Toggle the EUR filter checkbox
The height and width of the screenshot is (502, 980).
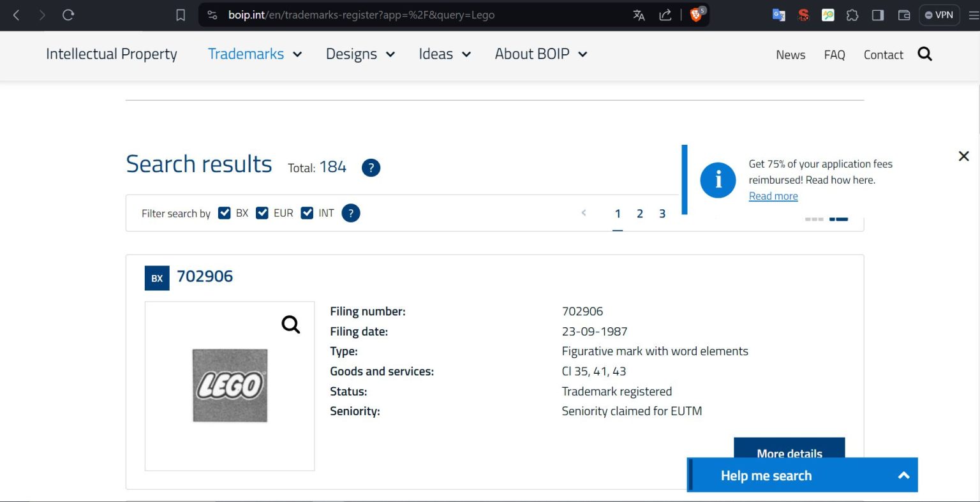tap(262, 213)
